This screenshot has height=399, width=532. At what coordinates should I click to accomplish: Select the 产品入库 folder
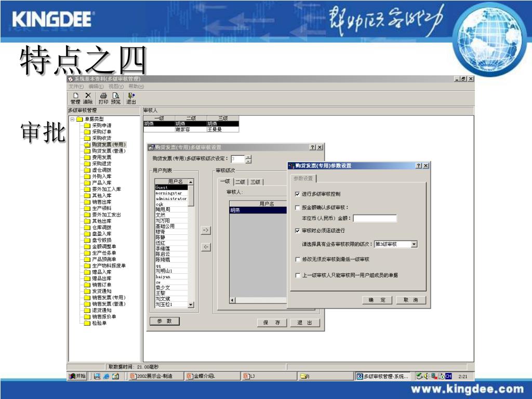click(x=98, y=183)
